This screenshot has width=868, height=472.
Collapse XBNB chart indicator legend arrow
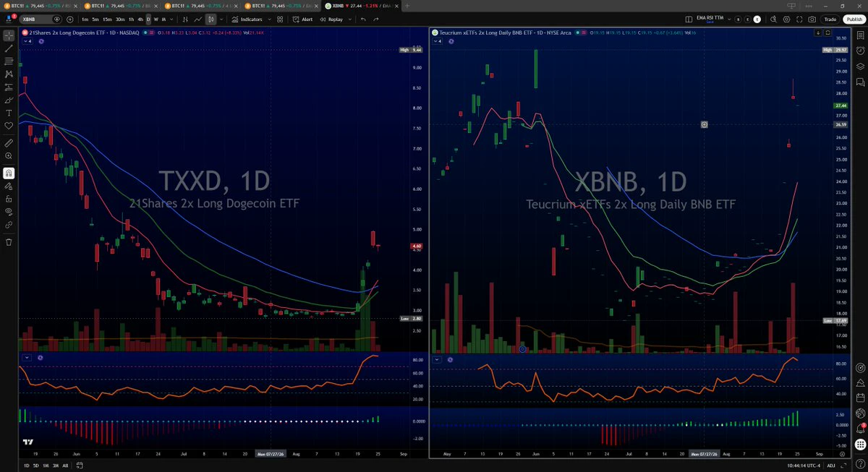tap(438, 41)
